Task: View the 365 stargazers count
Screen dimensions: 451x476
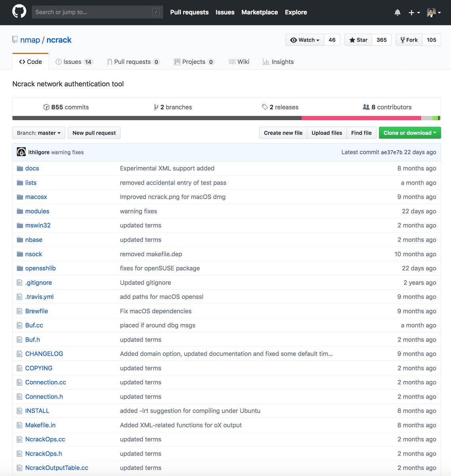Action: click(x=382, y=40)
